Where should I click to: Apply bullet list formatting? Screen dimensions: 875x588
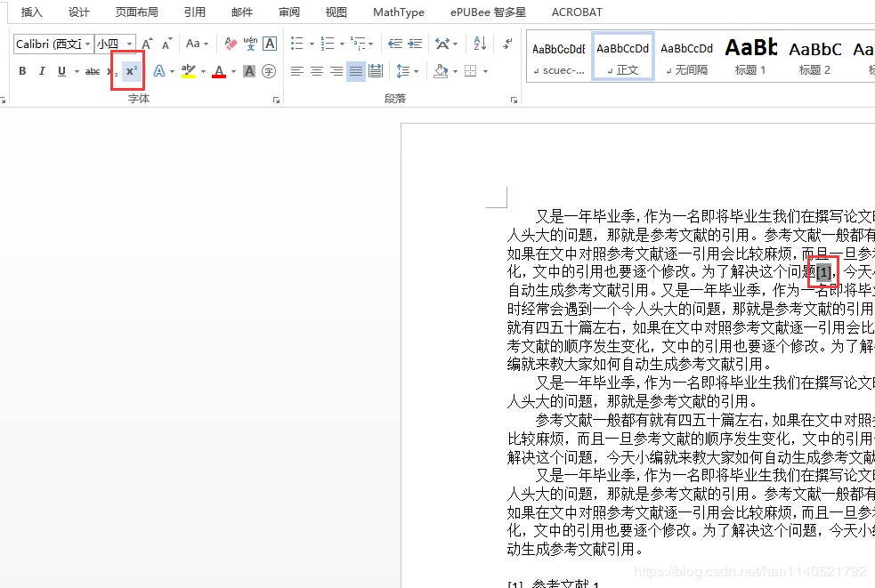297,44
